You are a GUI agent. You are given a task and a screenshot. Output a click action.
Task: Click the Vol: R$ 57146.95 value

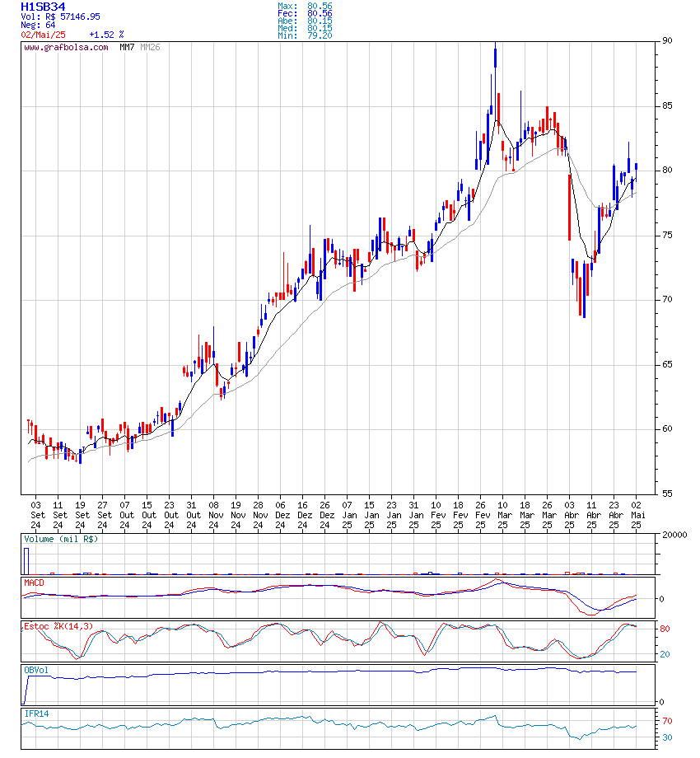60,17
